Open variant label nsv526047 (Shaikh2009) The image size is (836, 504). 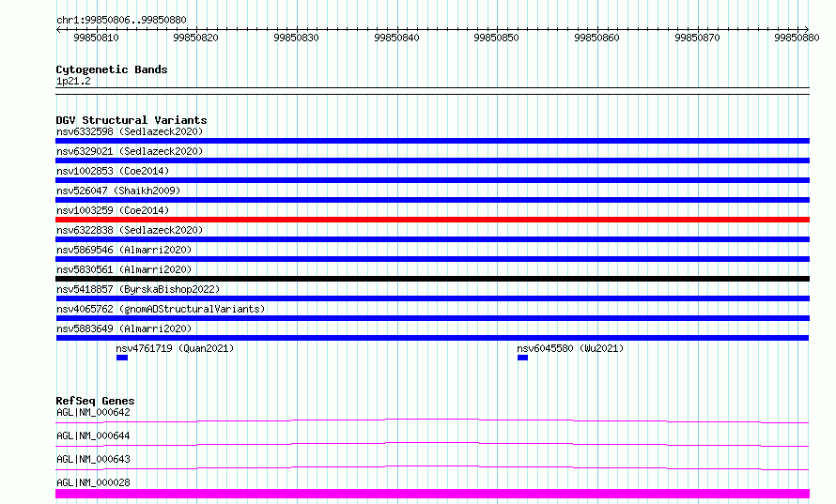[x=118, y=191]
